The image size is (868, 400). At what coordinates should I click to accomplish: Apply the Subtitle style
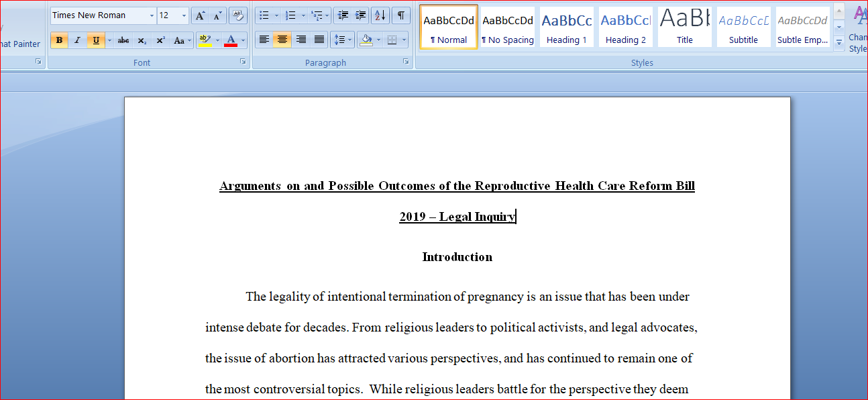tap(743, 28)
